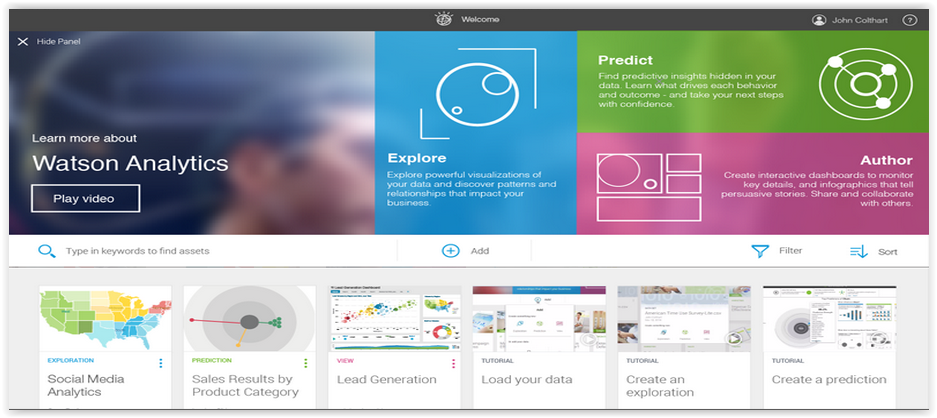The width and height of the screenshot is (937, 418).
Task: Open Social Media Analytics options dots
Action: pos(161,363)
